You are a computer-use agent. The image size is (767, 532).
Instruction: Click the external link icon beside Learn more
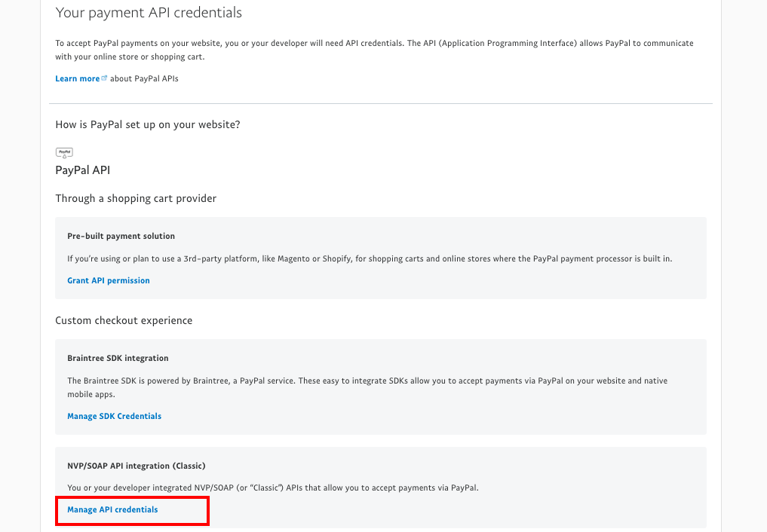(x=104, y=78)
